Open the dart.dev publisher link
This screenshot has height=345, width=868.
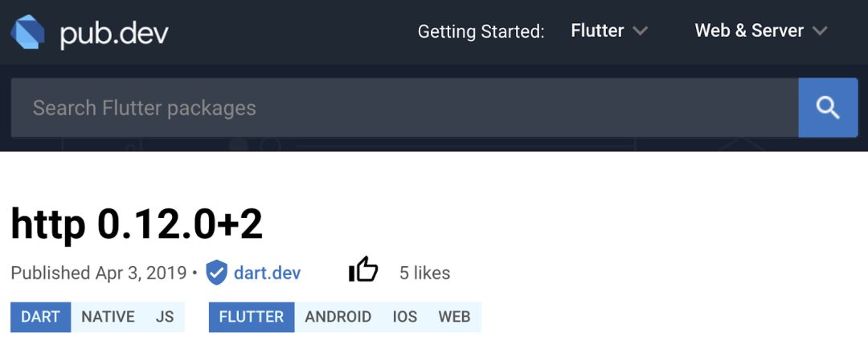coord(267,273)
